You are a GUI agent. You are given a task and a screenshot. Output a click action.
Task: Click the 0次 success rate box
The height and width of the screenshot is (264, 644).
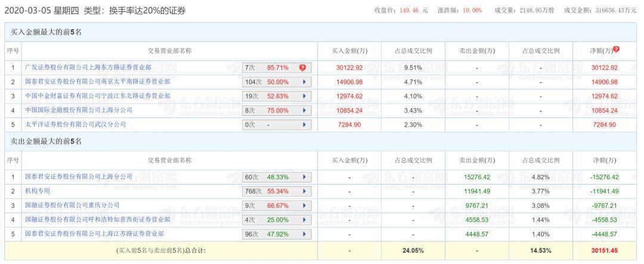click(277, 125)
